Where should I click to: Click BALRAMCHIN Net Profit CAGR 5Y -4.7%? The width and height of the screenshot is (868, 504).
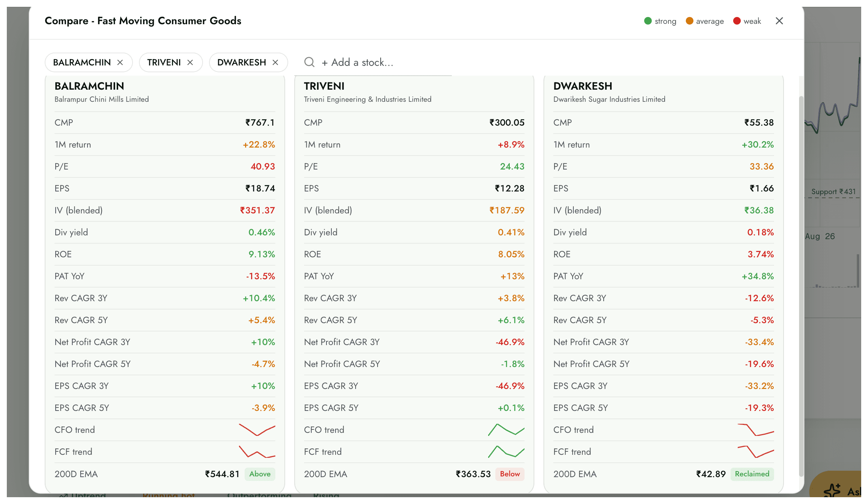coord(263,364)
